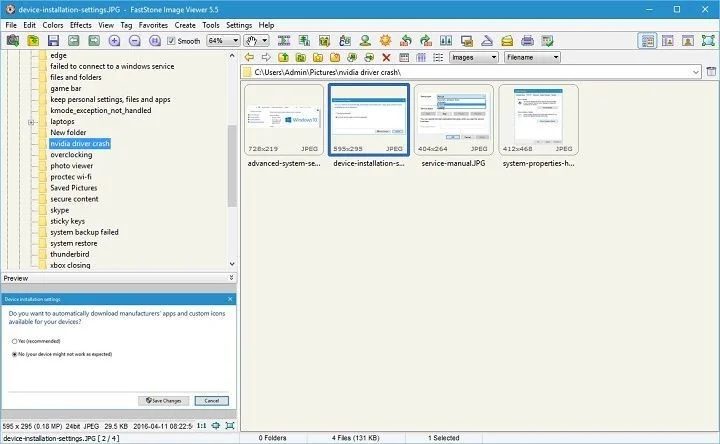The height and width of the screenshot is (444, 720).
Task: Click the printer icon
Action: click(527, 41)
